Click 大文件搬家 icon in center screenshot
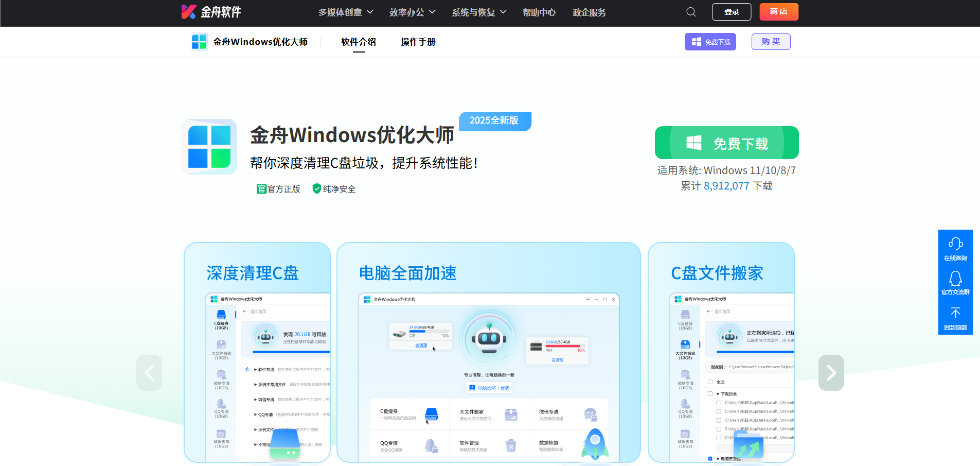The height and width of the screenshot is (466, 980). coord(511,415)
